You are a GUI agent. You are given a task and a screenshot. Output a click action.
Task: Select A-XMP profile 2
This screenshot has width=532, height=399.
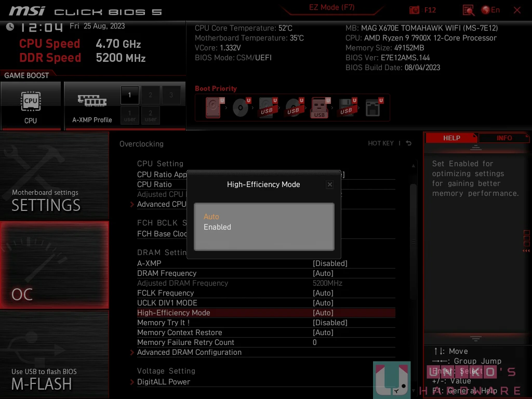click(x=150, y=95)
